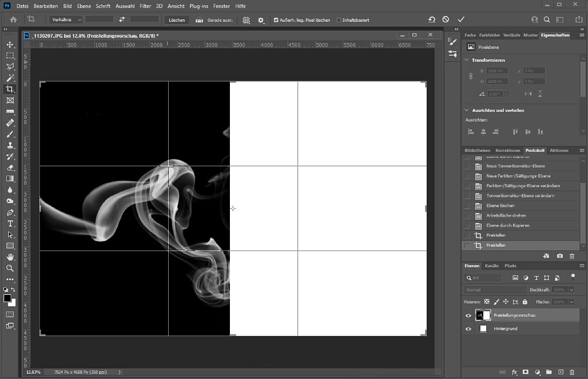Image resolution: width=588 pixels, height=379 pixels.
Task: Select the Polygonal Lasso tool
Action: coord(10,67)
